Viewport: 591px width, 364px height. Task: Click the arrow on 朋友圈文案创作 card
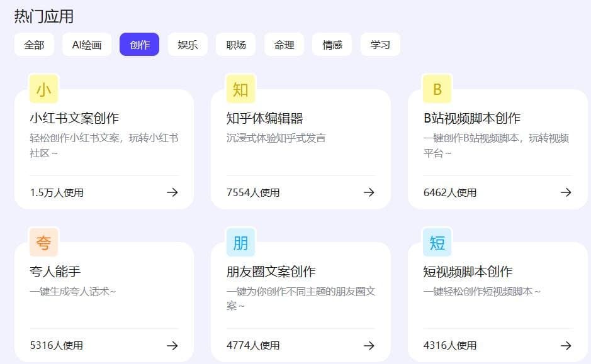(x=368, y=345)
